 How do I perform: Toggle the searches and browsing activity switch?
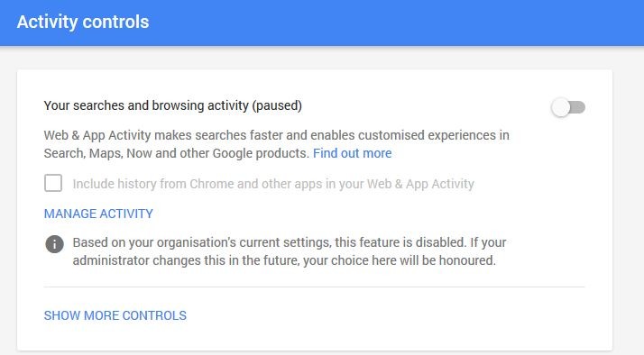(568, 107)
